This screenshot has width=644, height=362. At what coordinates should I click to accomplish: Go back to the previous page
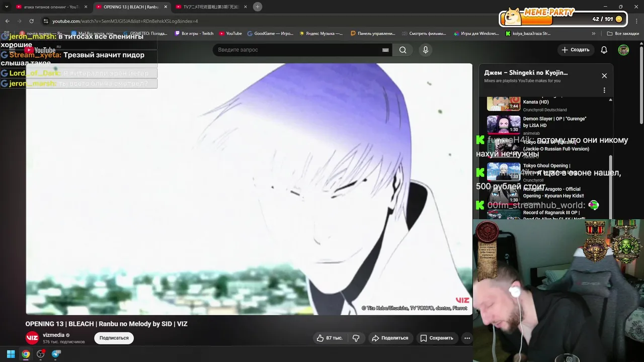click(x=7, y=21)
